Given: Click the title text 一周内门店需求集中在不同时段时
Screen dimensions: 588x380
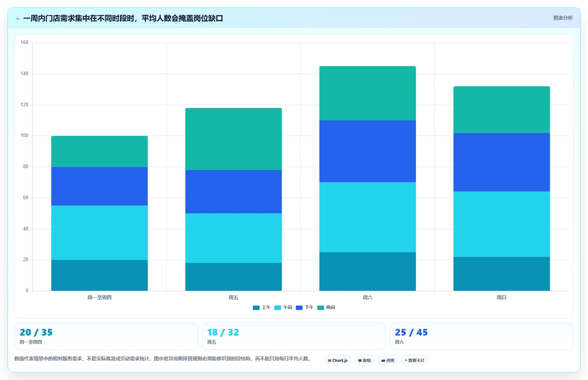Looking at the screenshot, I should pyautogui.click(x=78, y=18).
